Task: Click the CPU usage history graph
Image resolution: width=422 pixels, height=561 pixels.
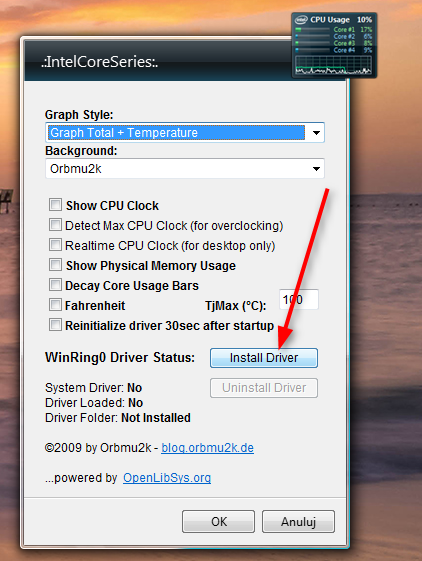Action: [334, 65]
